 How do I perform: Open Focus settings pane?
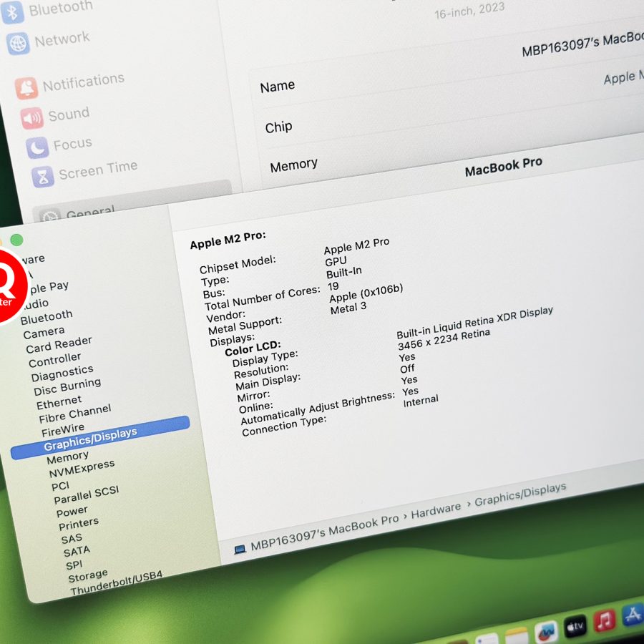tap(59, 145)
